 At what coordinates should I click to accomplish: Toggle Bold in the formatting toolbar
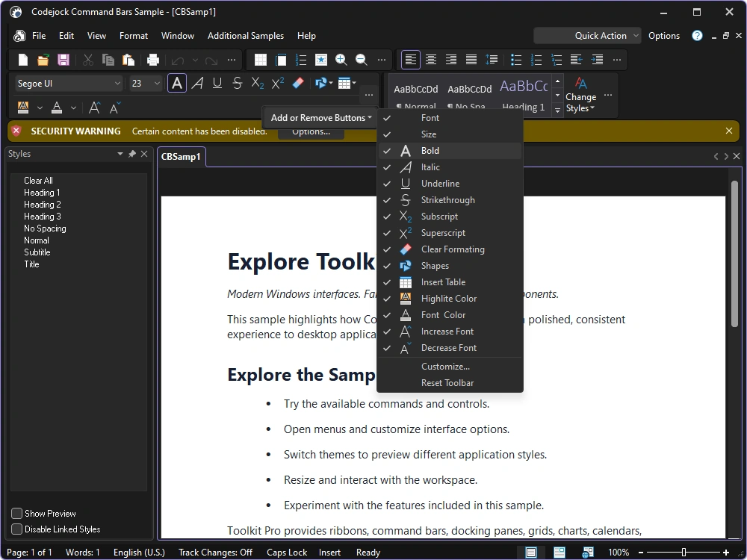[177, 84]
